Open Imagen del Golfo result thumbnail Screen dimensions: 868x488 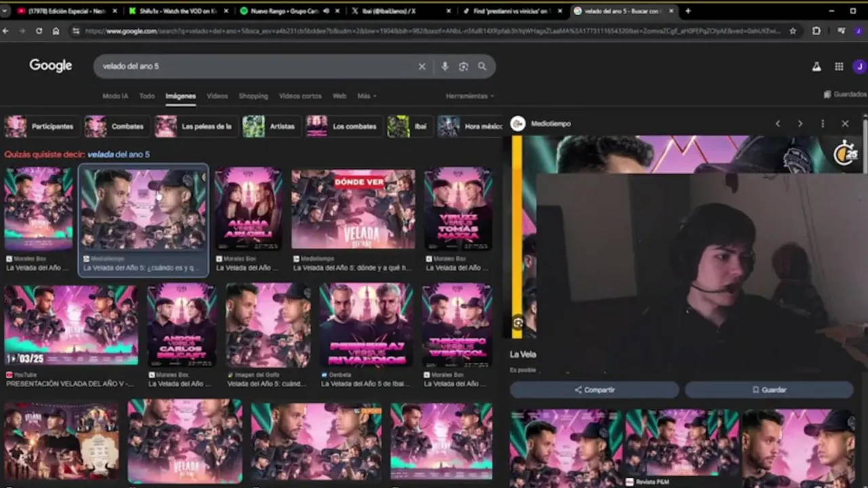[268, 325]
